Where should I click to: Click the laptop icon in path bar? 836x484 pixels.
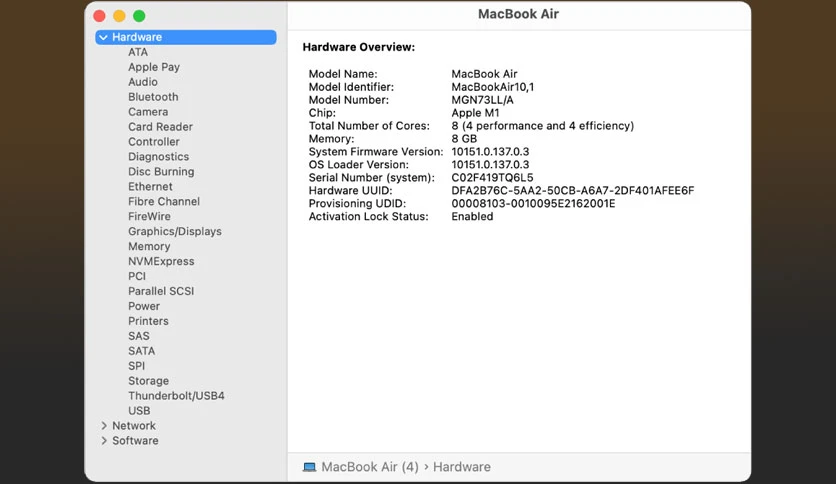309,467
